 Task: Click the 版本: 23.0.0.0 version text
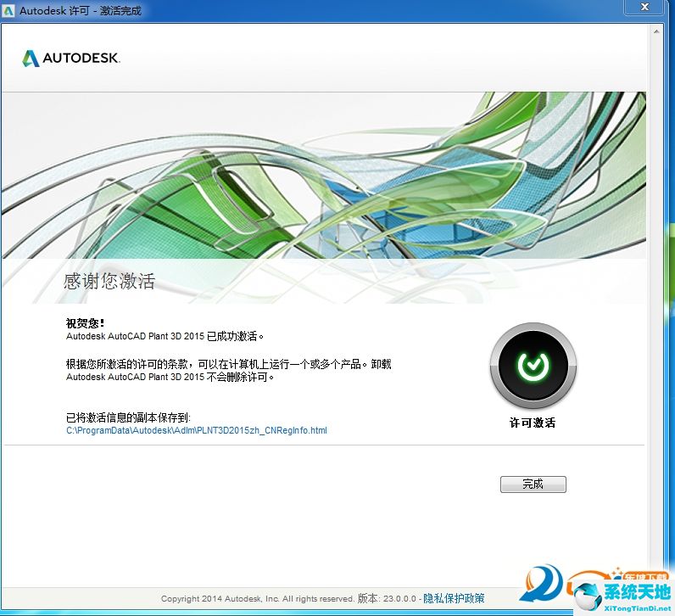[387, 598]
